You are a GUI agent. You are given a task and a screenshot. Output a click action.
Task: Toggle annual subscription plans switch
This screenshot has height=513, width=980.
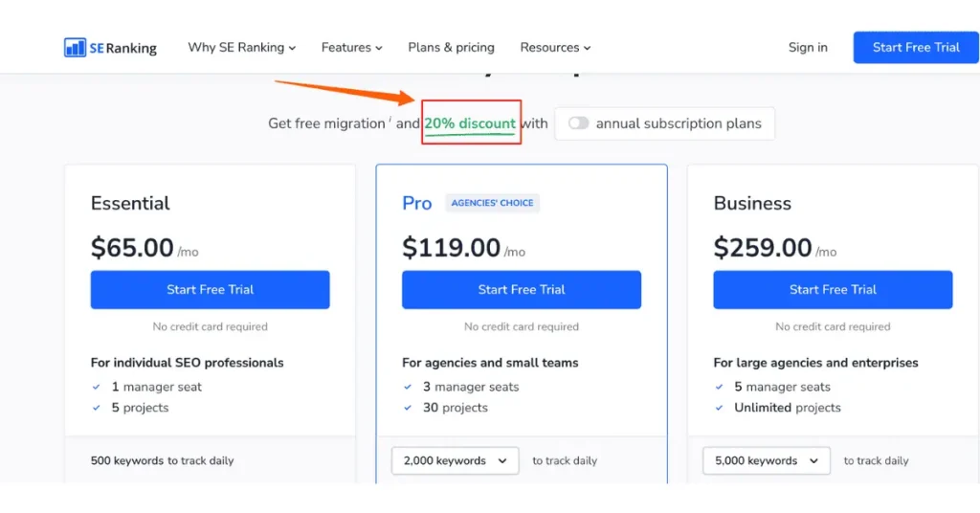click(578, 123)
